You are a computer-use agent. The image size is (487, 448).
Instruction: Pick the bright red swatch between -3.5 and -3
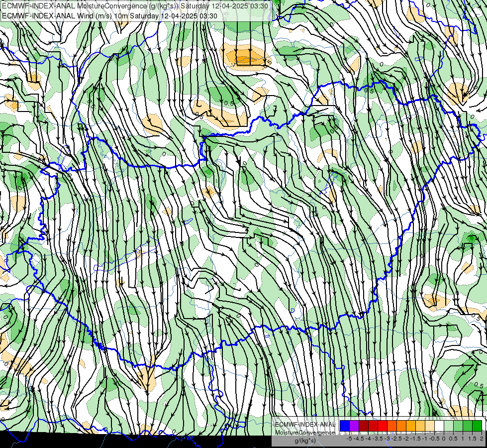(383, 426)
